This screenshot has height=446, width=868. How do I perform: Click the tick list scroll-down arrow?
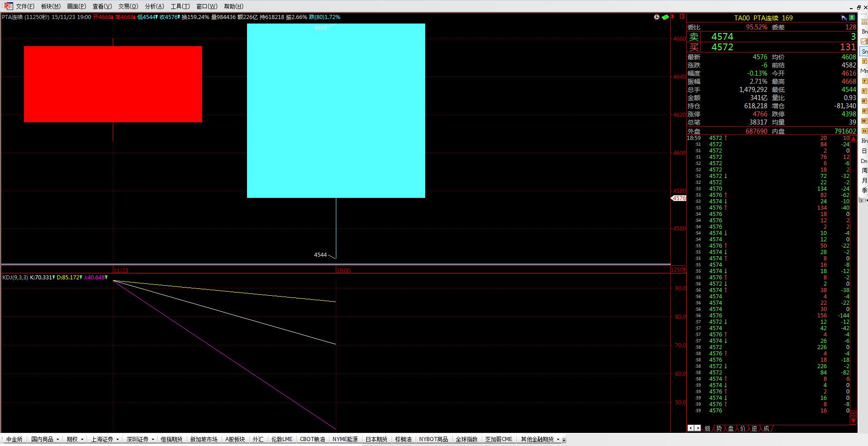click(853, 421)
